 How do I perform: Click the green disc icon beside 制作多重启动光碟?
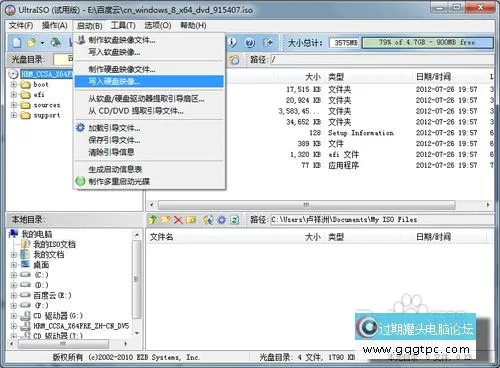pos(80,181)
